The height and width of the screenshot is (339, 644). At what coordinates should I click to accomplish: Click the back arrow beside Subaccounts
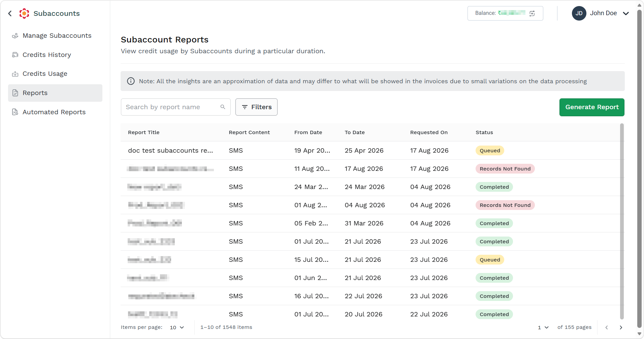tap(10, 13)
